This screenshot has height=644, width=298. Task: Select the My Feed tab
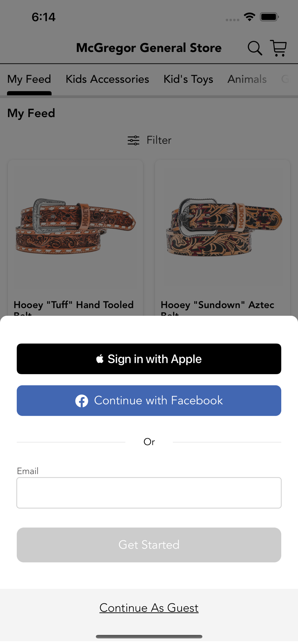(x=29, y=79)
